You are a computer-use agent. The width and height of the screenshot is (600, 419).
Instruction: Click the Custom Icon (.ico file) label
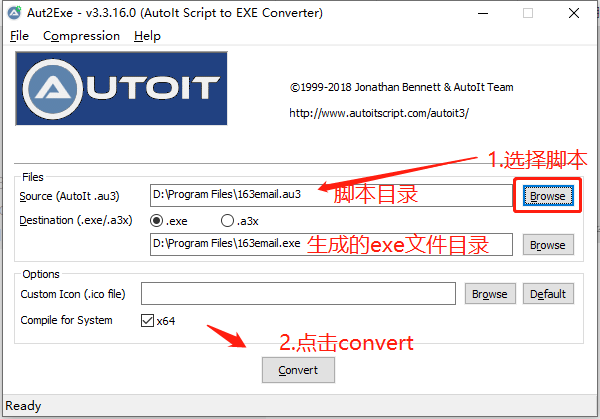click(x=73, y=294)
